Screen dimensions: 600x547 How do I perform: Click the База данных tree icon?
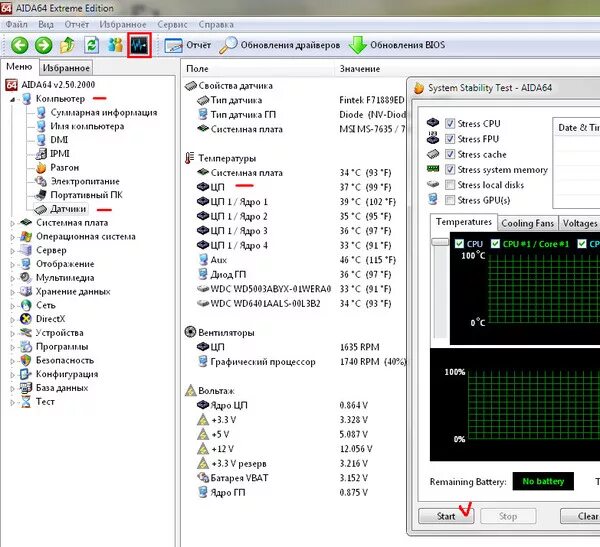[x=26, y=388]
